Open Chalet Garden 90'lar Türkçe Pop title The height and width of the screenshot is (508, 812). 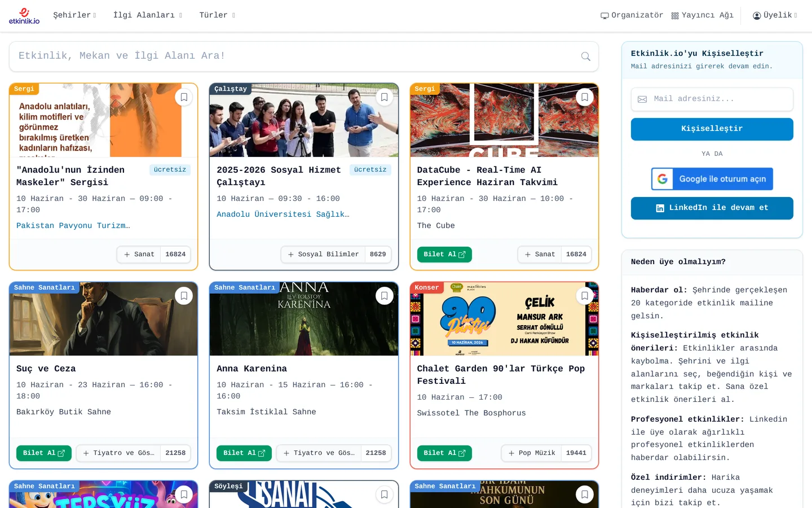coord(501,375)
